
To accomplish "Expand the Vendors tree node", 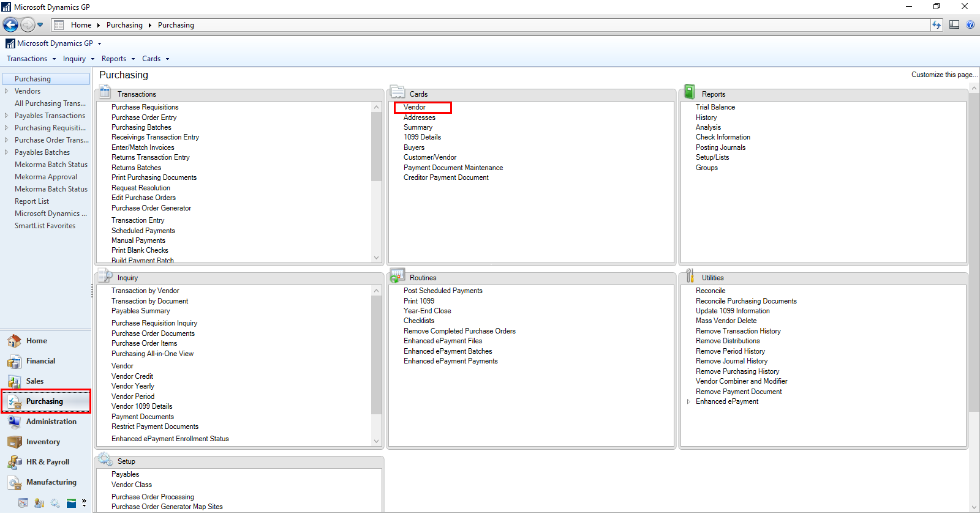I will tap(7, 91).
